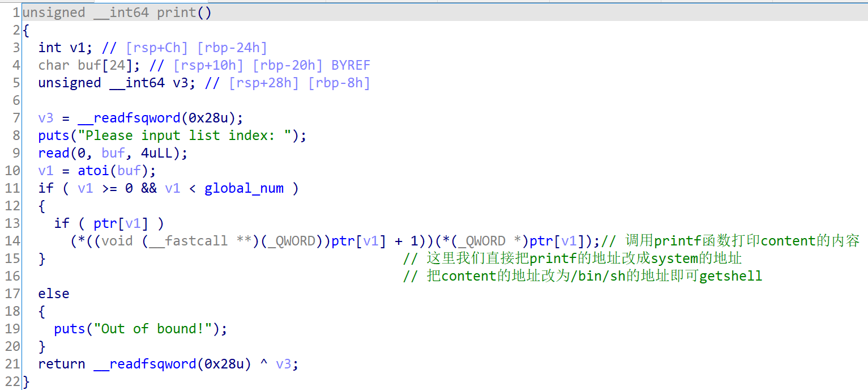Click the 'BYREF' comment annotation

tap(351, 65)
